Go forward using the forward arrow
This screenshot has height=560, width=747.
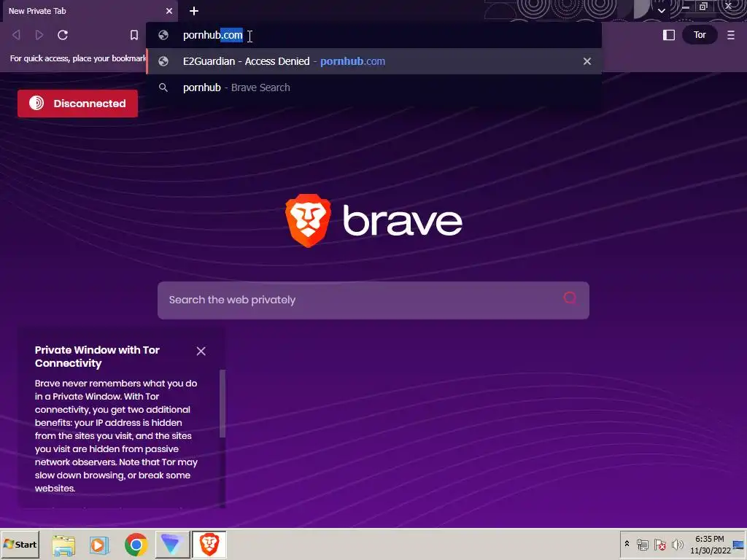tap(39, 35)
